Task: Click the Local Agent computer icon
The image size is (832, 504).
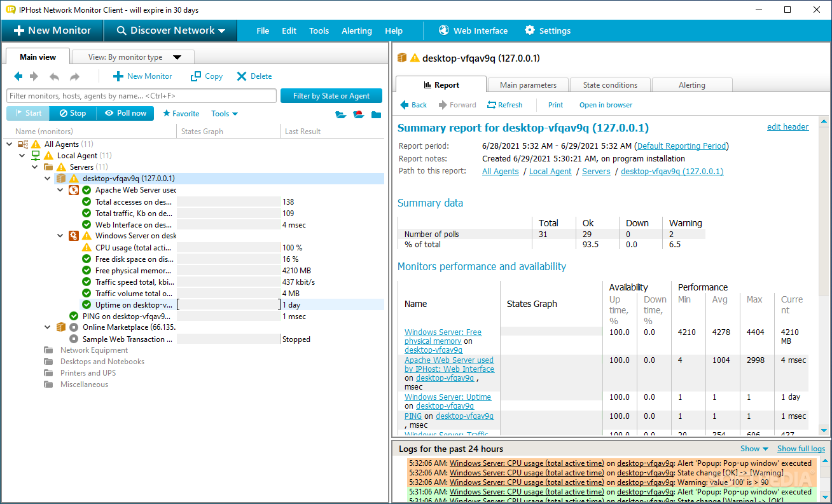Action: pos(36,156)
